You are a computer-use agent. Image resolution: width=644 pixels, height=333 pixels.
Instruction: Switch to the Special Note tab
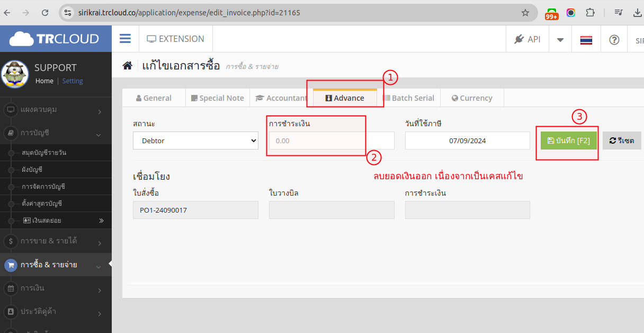pyautogui.click(x=218, y=98)
